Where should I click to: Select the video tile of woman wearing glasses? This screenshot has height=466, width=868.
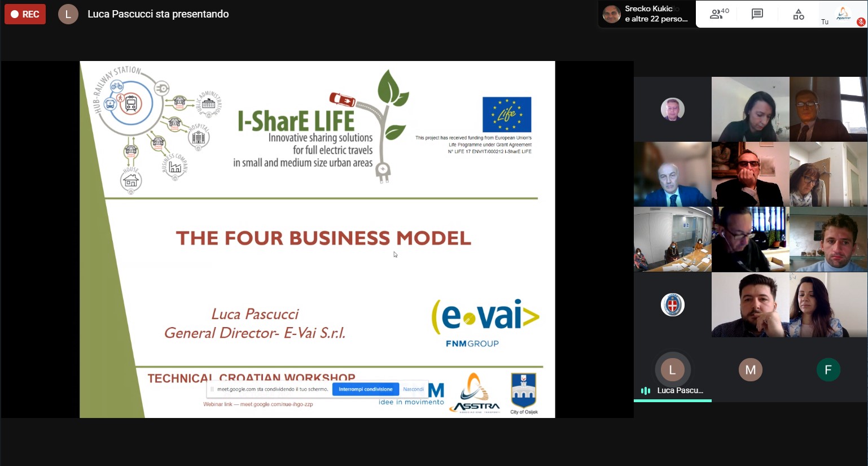click(x=828, y=174)
